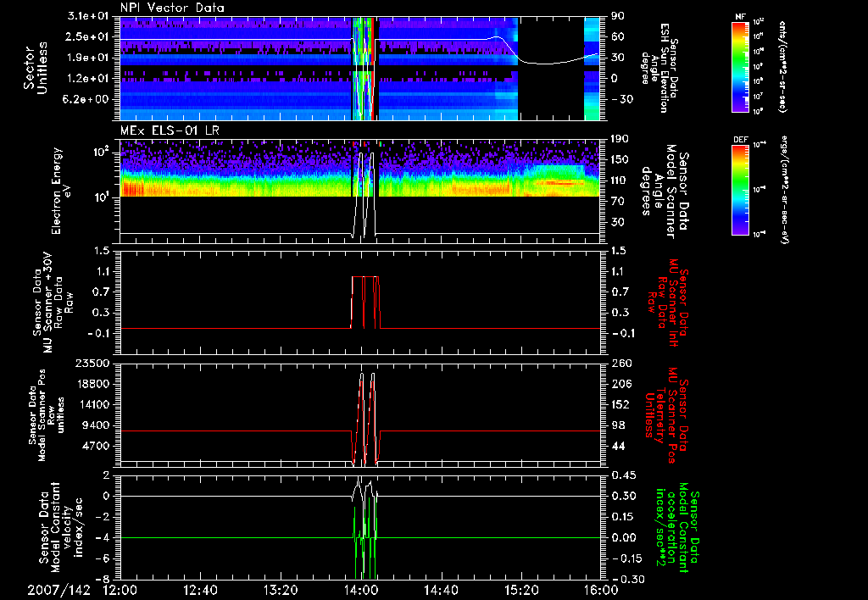The width and height of the screenshot is (868, 600).
Task: Click the 0.45 acceleration tick value
Action: pos(623,475)
